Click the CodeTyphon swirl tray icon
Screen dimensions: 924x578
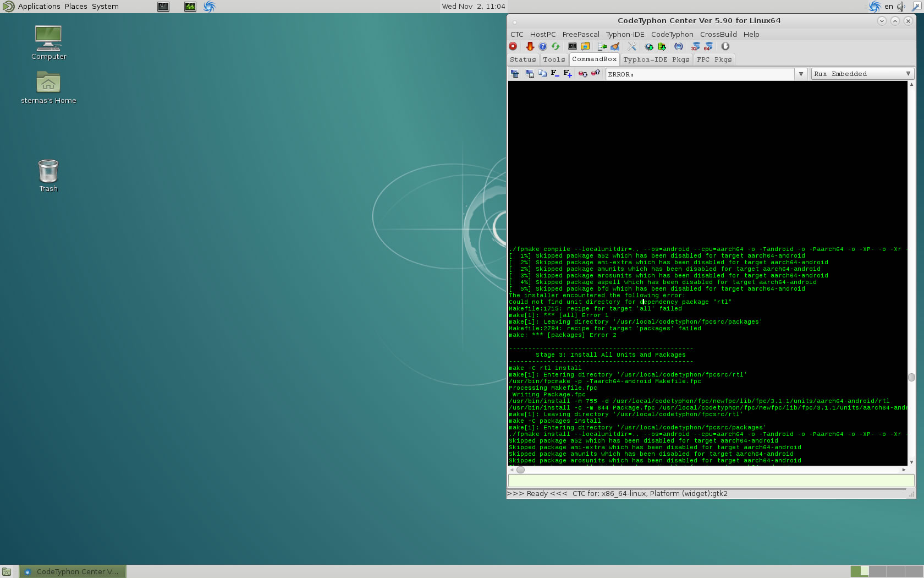click(x=875, y=7)
